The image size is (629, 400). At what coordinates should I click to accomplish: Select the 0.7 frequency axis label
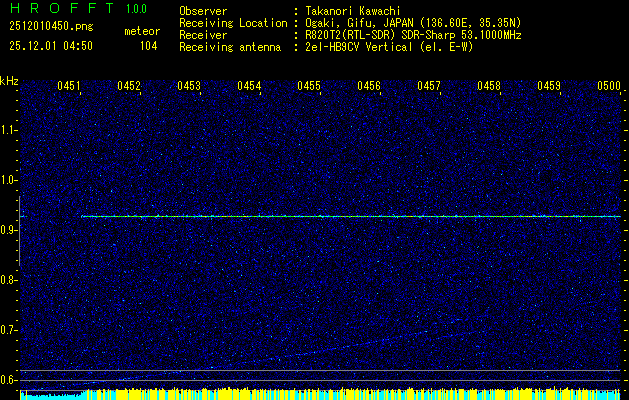tap(9, 330)
